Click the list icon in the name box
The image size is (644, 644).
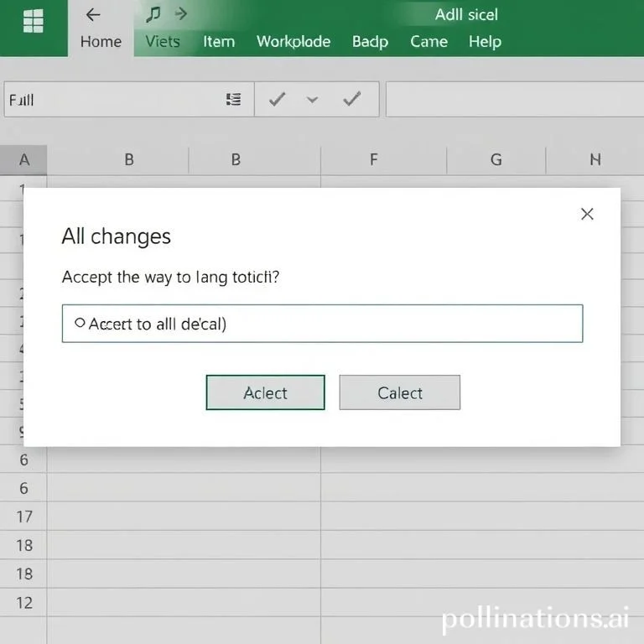[x=233, y=100]
